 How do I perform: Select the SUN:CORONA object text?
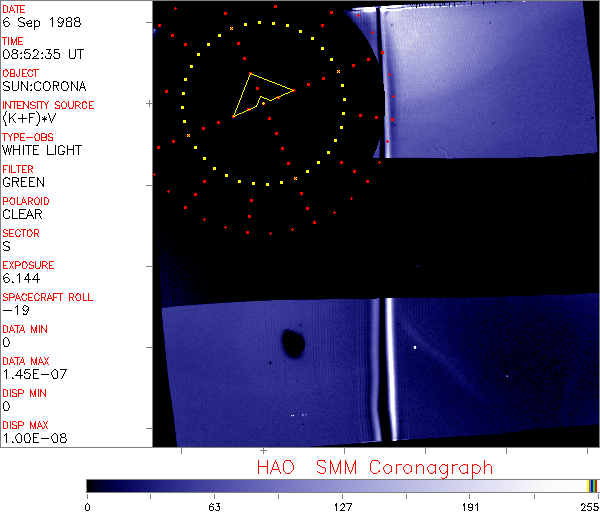tap(42, 86)
